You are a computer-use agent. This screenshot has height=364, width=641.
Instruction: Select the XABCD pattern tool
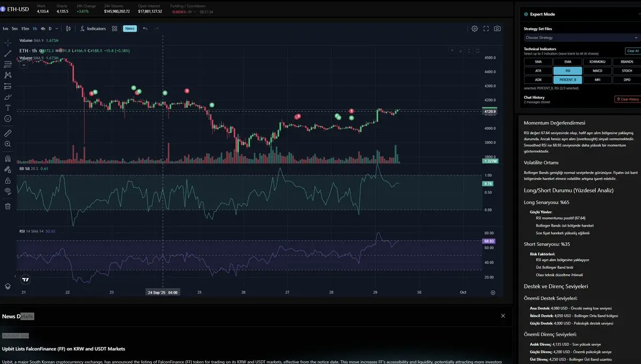[x=8, y=75]
